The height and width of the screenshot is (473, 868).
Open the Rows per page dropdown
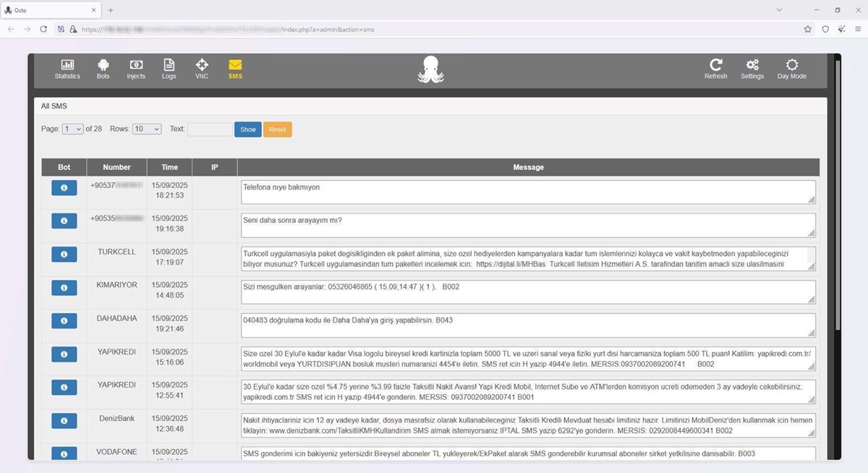point(146,129)
